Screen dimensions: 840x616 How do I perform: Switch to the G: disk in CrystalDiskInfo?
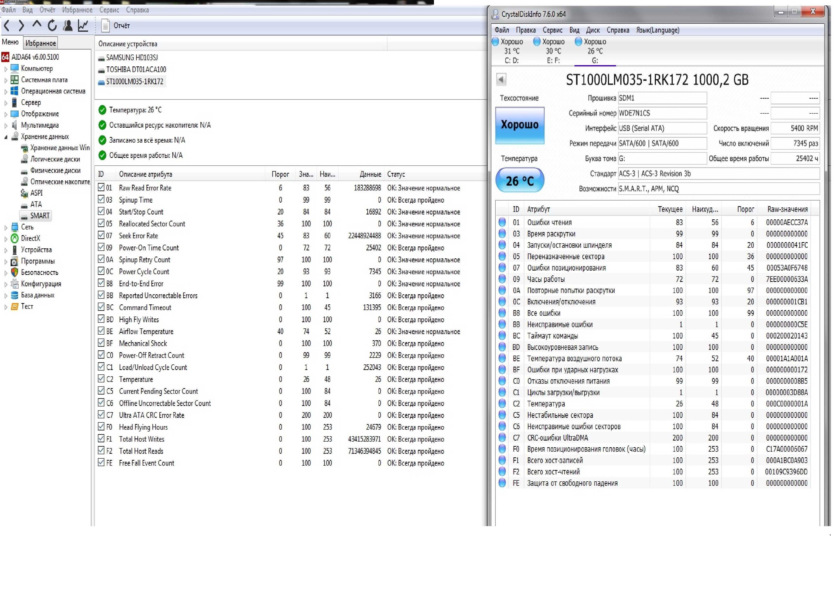click(x=595, y=51)
